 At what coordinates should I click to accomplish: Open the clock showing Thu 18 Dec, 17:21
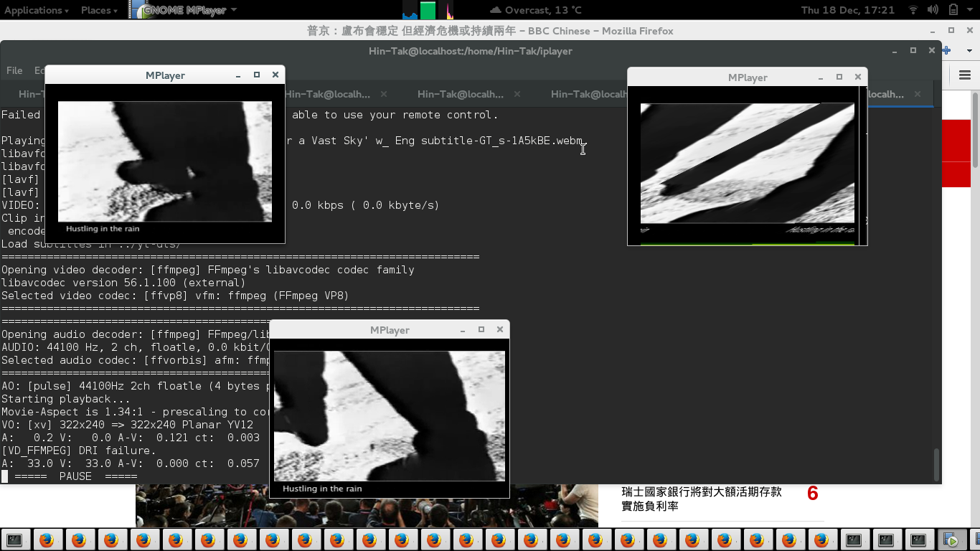click(847, 10)
